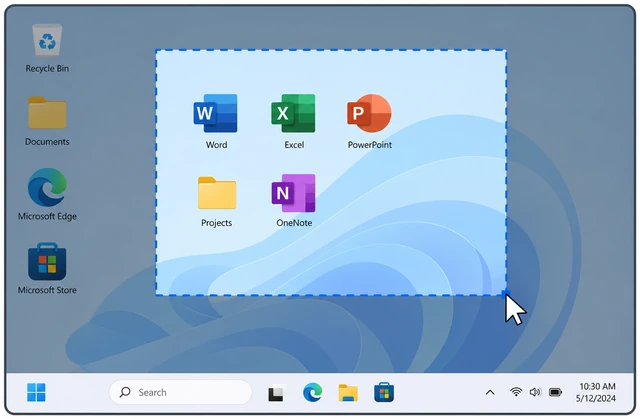Select the Word icon
The height and width of the screenshot is (419, 640).
point(216,113)
